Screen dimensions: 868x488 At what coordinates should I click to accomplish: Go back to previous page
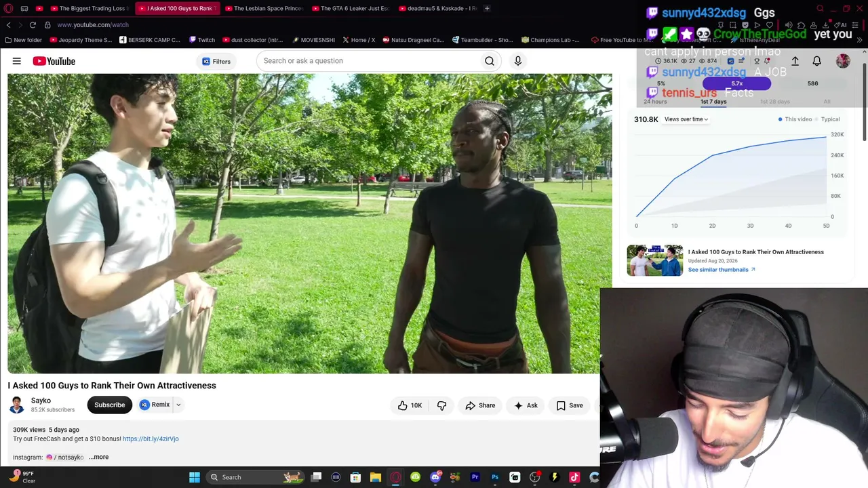8,25
